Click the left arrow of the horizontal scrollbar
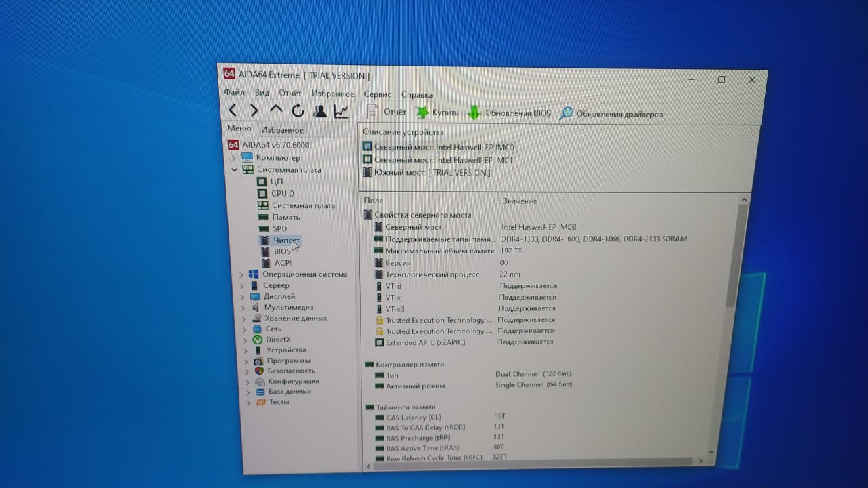 tap(368, 466)
